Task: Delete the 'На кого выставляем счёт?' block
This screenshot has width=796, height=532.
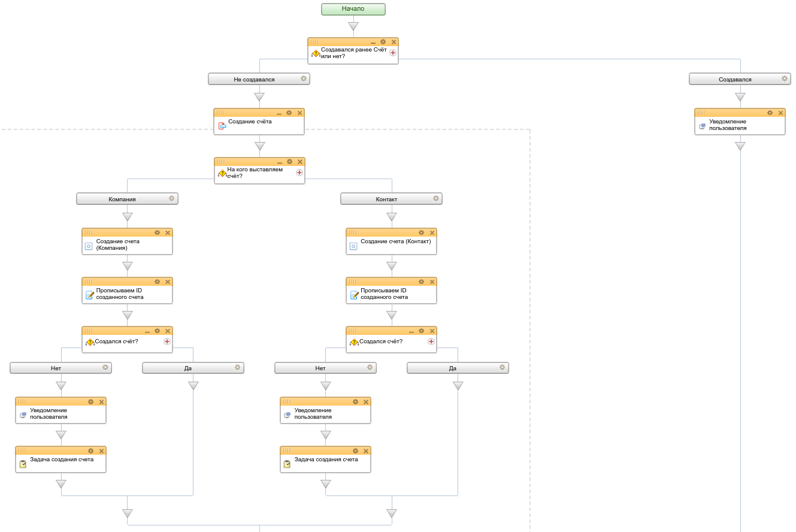Action: [x=300, y=162]
